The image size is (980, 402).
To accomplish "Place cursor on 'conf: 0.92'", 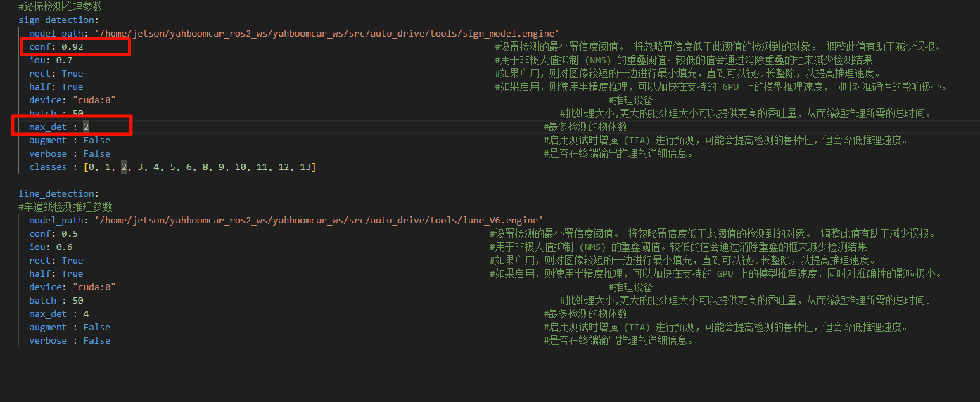I will [56, 46].
